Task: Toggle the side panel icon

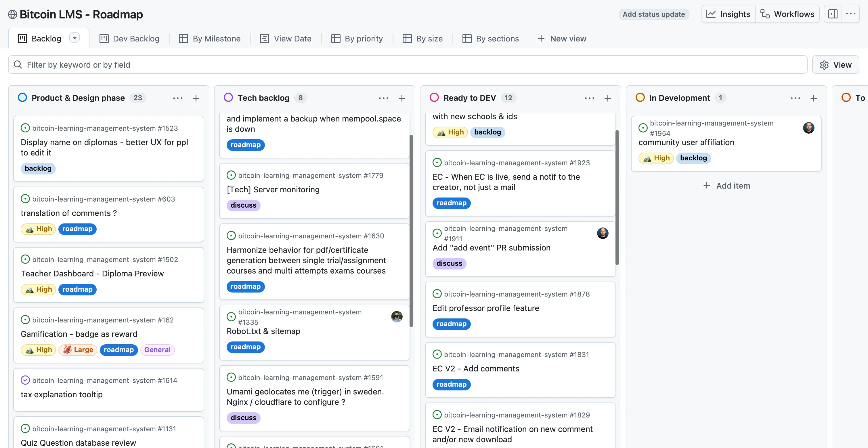Action: point(833,14)
